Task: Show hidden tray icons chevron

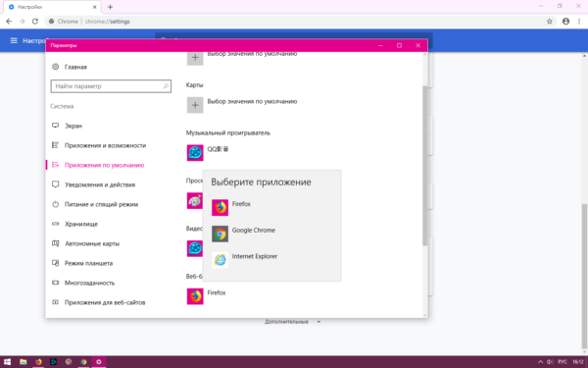Action: (540, 361)
